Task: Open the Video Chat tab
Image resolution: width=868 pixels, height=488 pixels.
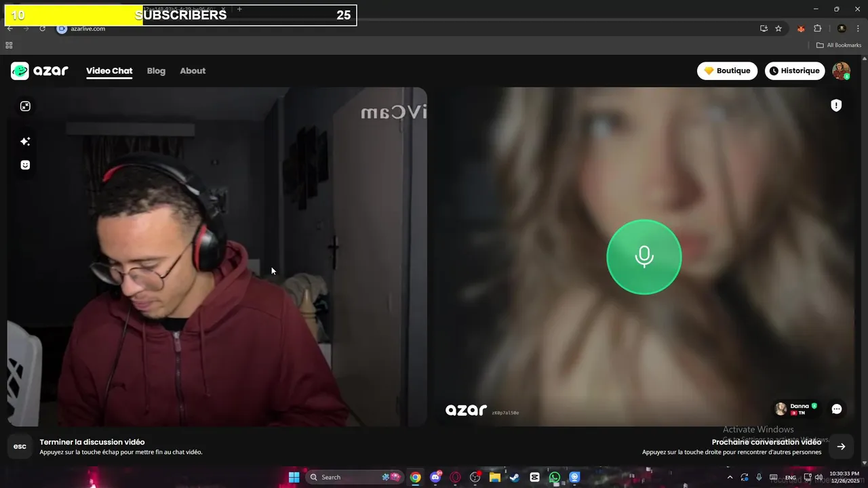Action: (109, 70)
